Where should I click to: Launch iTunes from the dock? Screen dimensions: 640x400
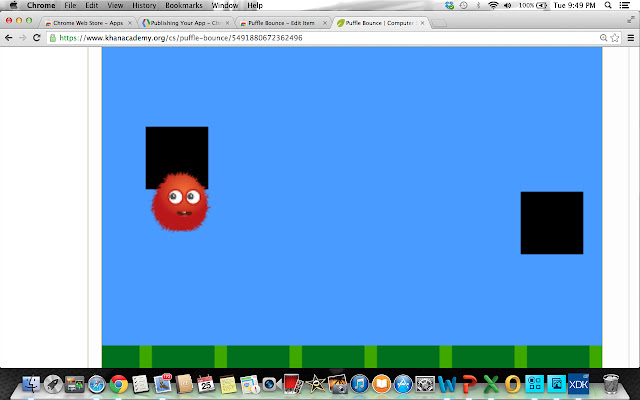click(x=360, y=384)
